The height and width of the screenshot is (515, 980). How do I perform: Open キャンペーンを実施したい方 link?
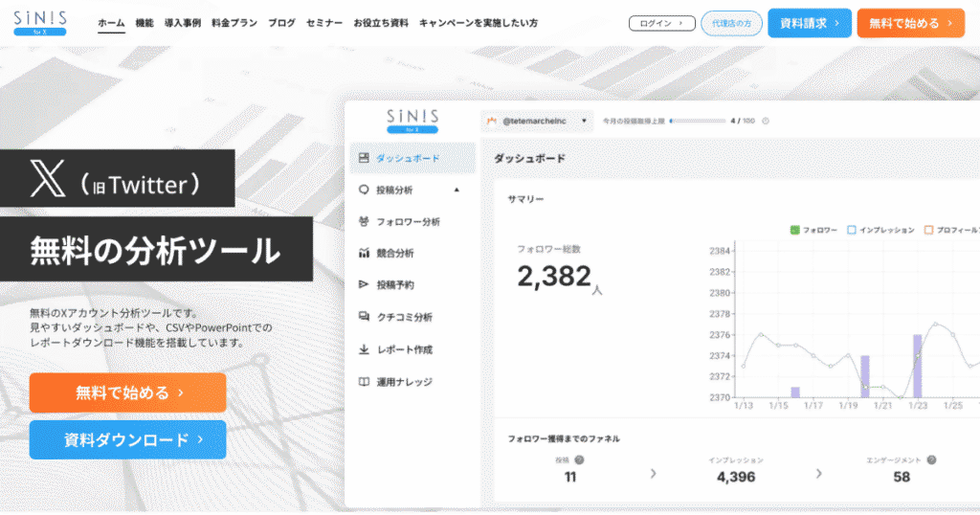[479, 23]
